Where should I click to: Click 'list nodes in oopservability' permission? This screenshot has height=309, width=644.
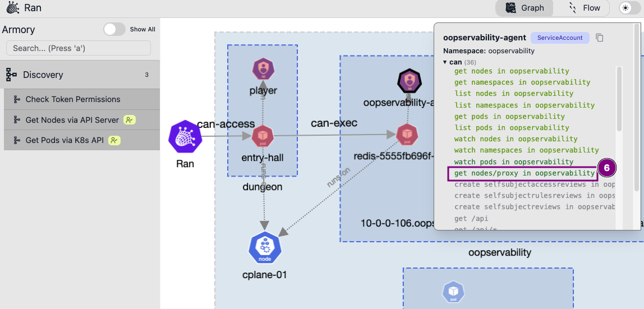[x=514, y=93]
